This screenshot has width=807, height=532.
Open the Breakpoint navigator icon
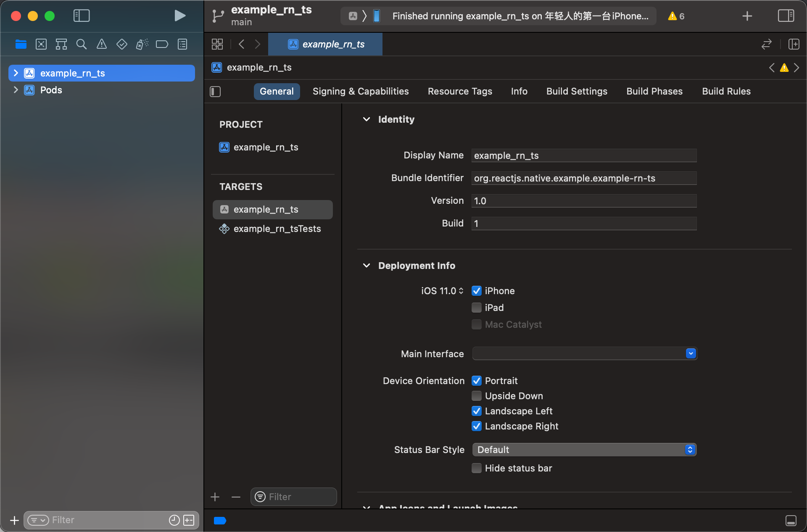[162, 44]
